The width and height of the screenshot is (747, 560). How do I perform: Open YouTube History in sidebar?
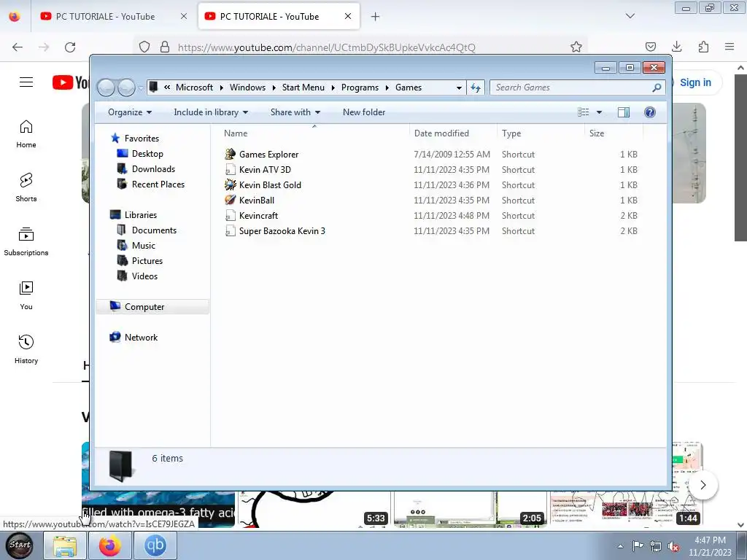[26, 349]
